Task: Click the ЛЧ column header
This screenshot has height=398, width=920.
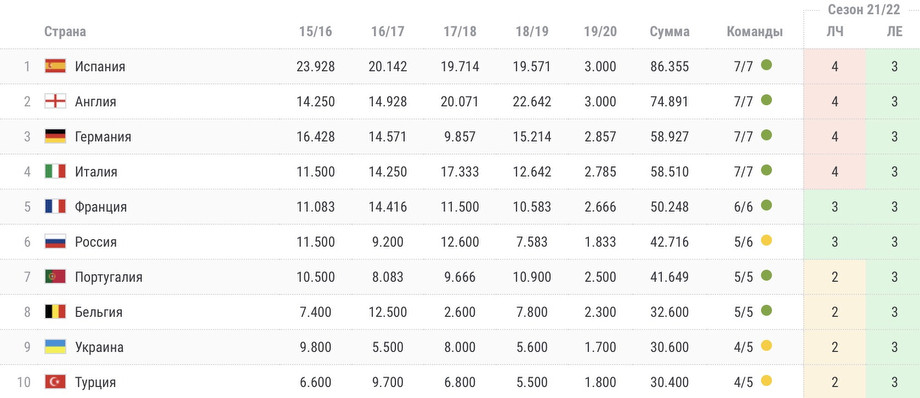Action: coord(834,32)
